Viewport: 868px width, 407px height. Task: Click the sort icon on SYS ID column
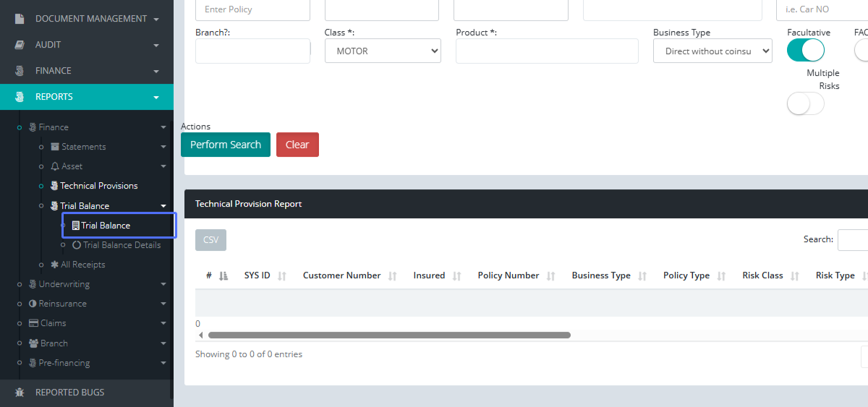[282, 276]
